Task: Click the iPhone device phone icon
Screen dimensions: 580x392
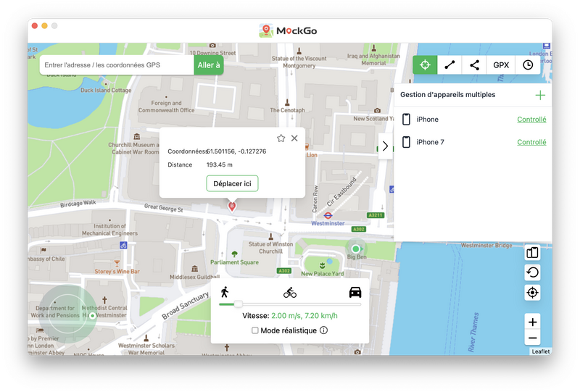Action: coord(406,120)
